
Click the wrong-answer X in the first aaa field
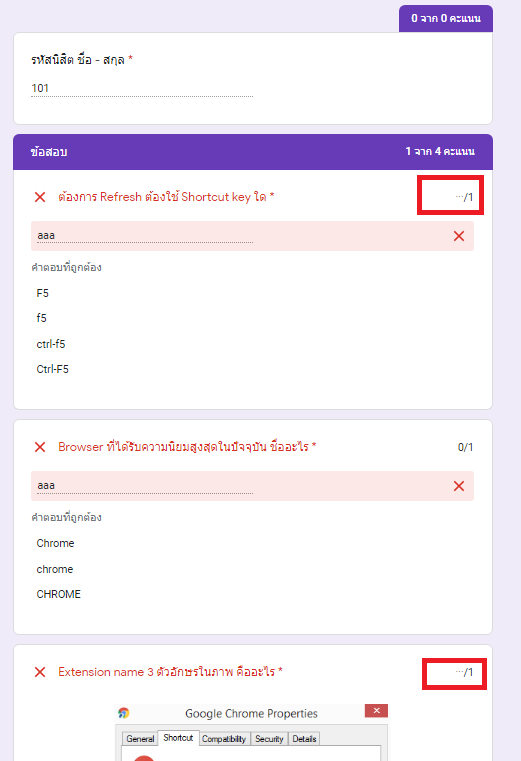(459, 236)
